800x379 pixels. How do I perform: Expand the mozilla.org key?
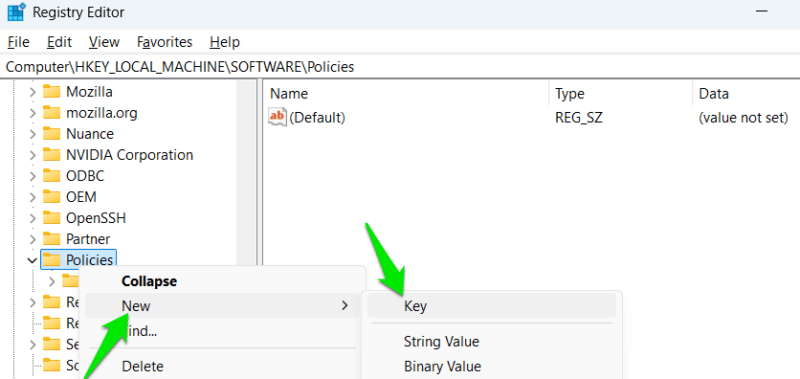32,113
